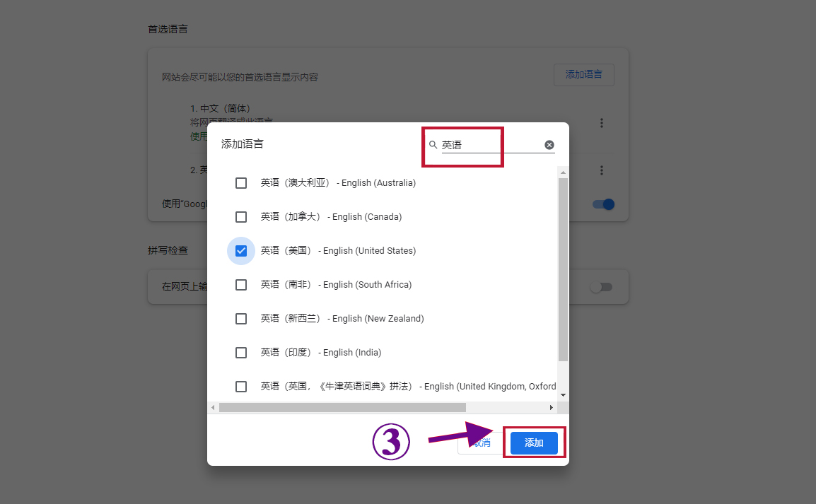Click the 添加 button to add languages
Screen dimensions: 816x504
534,443
